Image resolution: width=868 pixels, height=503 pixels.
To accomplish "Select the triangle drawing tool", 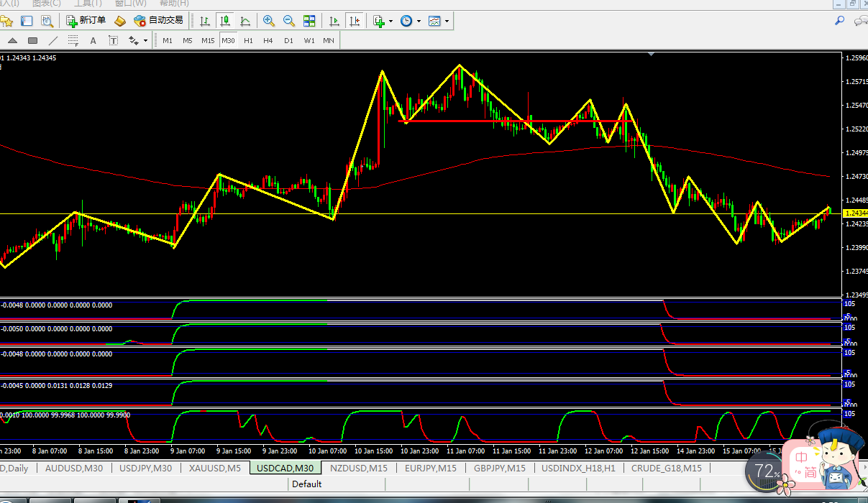I will pyautogui.click(x=12, y=40).
